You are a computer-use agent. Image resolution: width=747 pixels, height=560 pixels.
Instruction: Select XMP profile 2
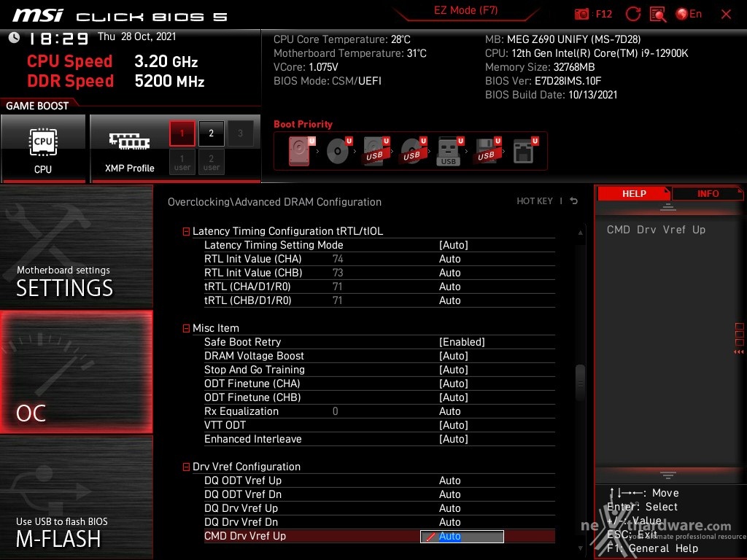tap(211, 133)
